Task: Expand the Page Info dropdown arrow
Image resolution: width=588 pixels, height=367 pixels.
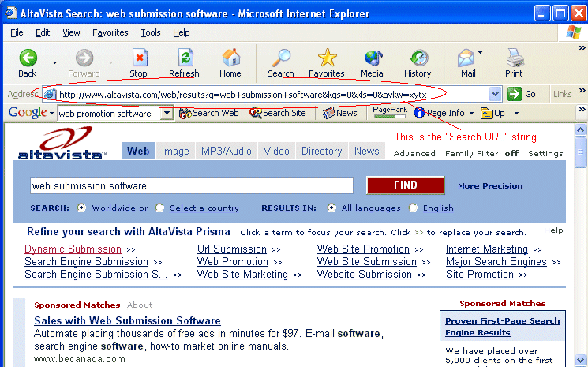Action: [471, 113]
